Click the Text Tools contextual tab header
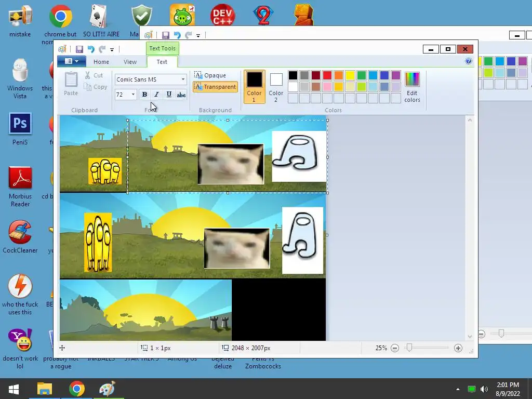 tap(163, 48)
